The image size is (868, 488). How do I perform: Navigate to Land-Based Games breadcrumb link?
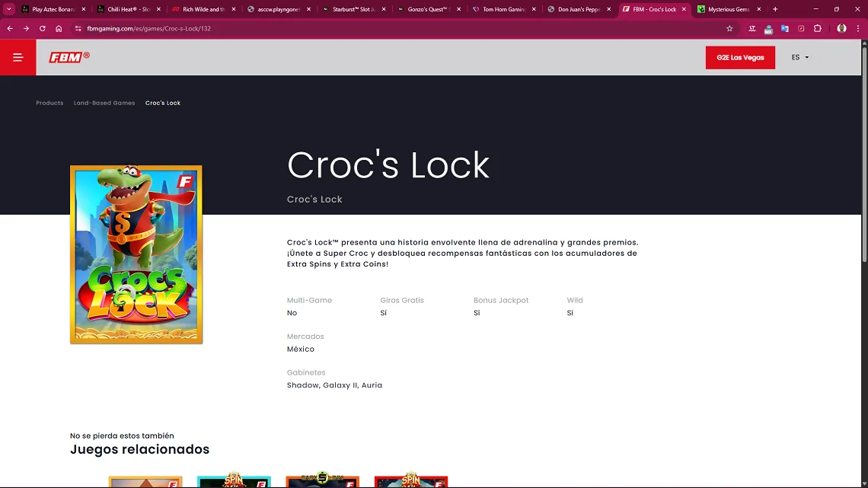click(104, 103)
